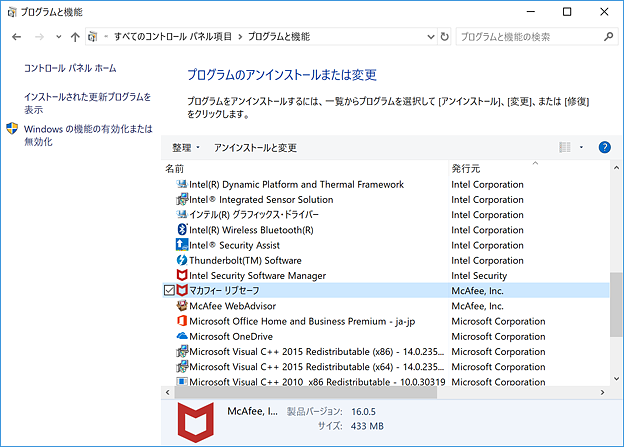Image resolution: width=624 pixels, height=447 pixels.
Task: Open インストールされた更新プログラムを表示 link
Action: (88, 103)
